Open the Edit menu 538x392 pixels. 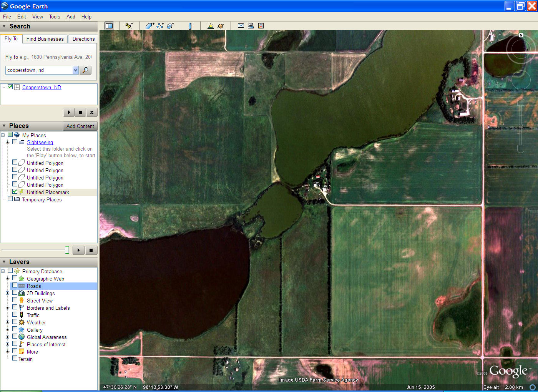[x=22, y=17]
